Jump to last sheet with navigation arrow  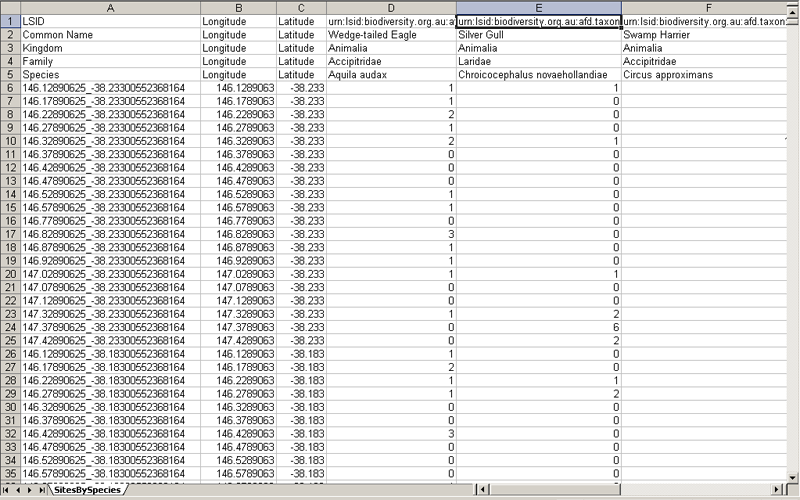tap(43, 490)
